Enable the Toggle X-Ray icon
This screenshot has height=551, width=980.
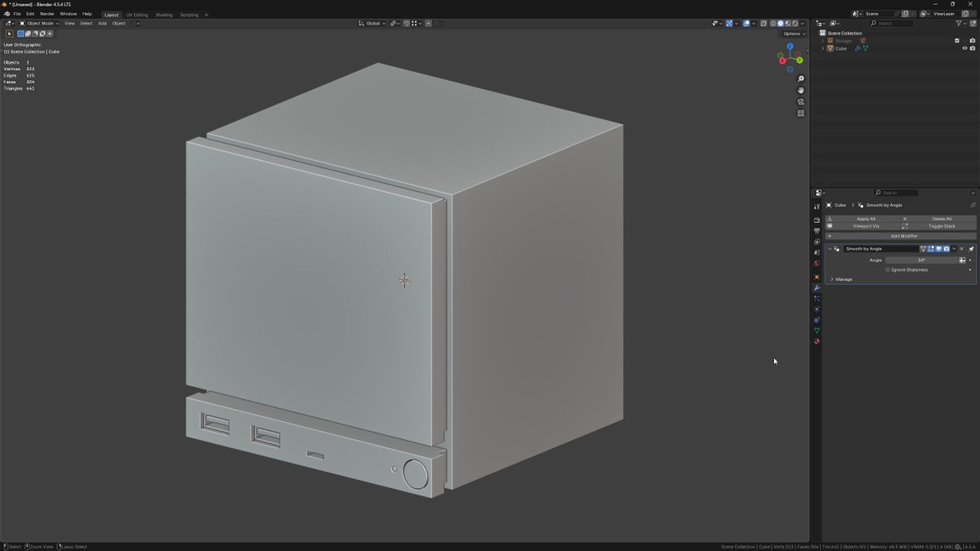coord(764,23)
